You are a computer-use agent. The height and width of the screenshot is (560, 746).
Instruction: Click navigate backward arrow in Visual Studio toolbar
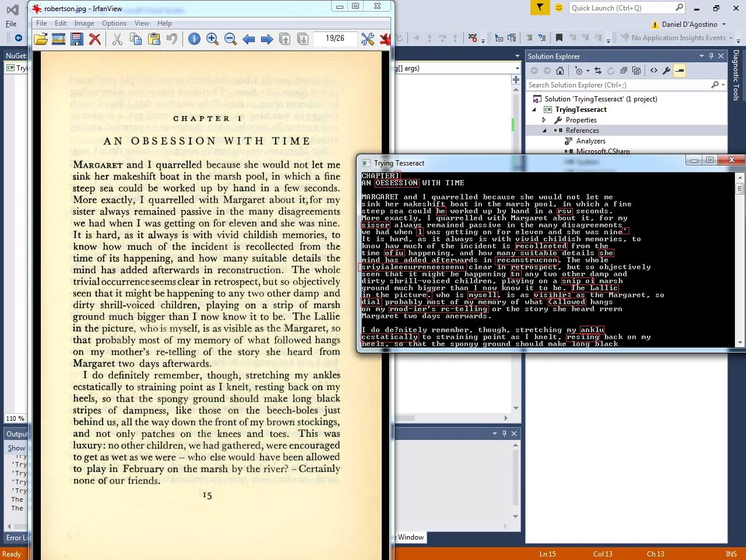[18, 38]
